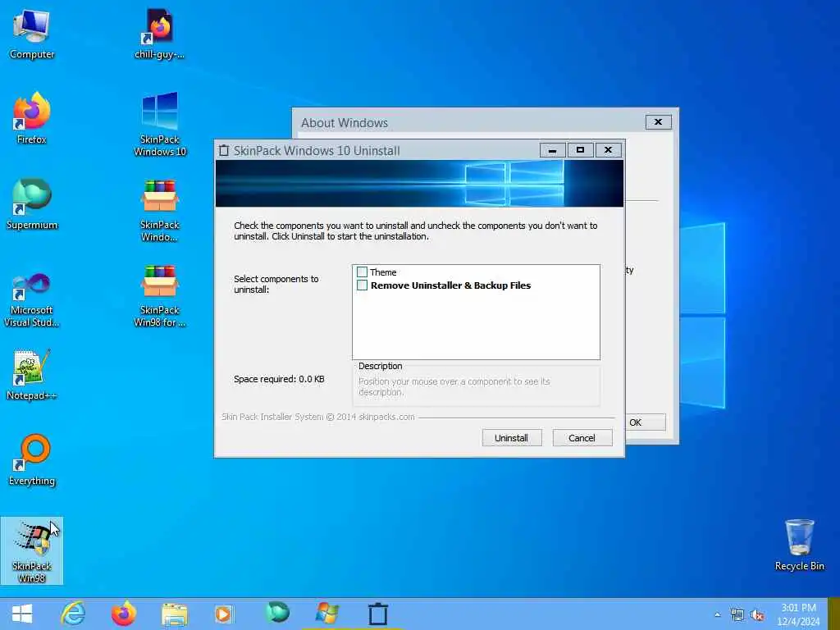
Task: Select the SkinPack Windo... archive icon
Action: [160, 210]
